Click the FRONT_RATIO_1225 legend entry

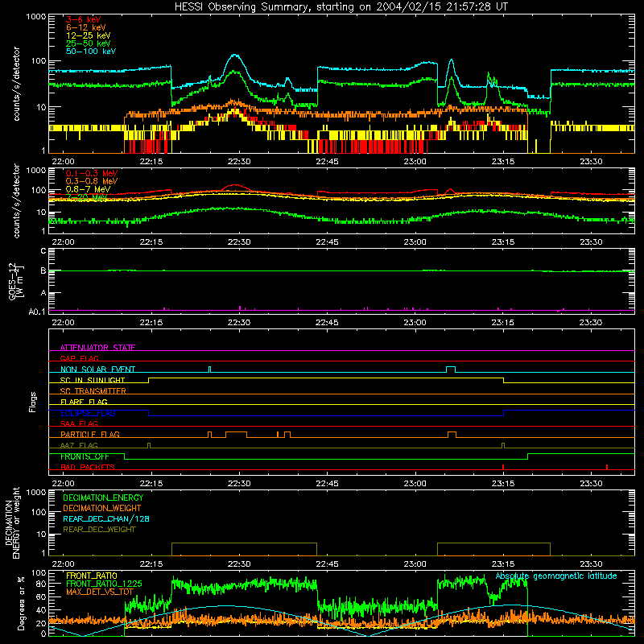tap(104, 584)
